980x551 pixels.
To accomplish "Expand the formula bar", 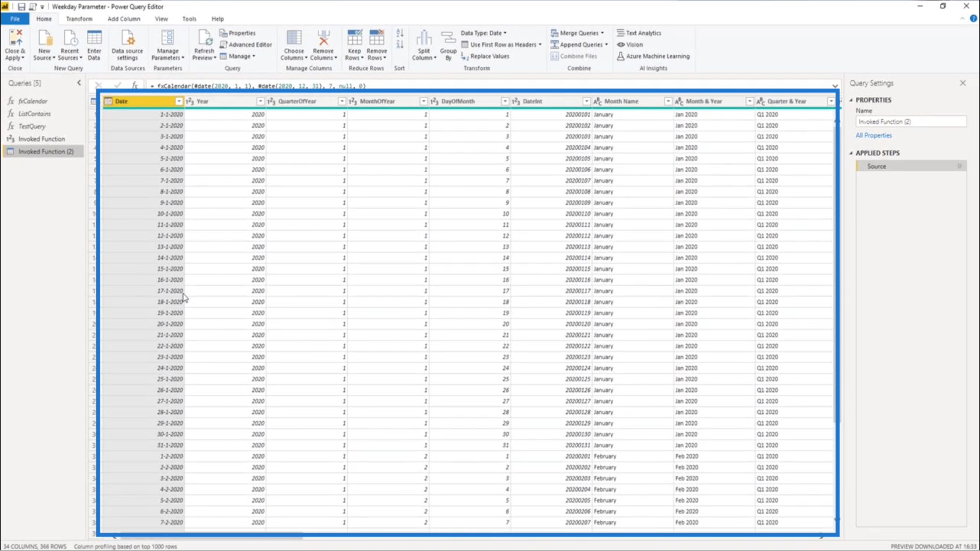I will (x=835, y=86).
